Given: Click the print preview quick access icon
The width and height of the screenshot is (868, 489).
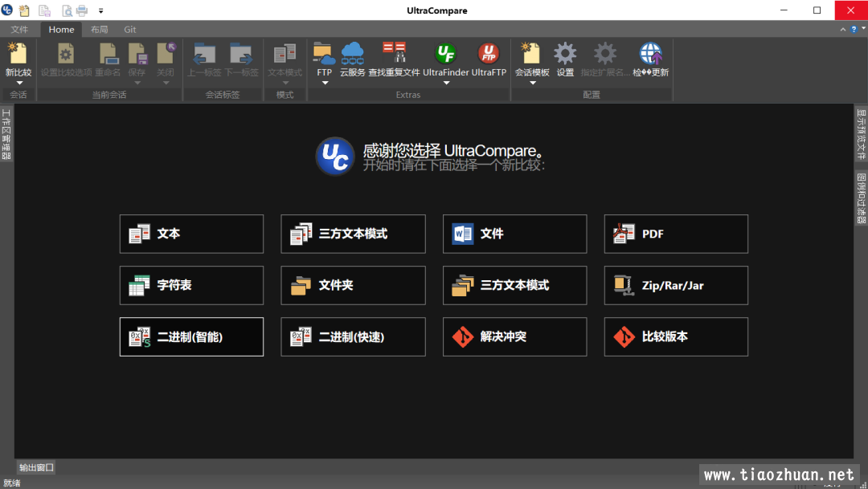Looking at the screenshot, I should [67, 10].
